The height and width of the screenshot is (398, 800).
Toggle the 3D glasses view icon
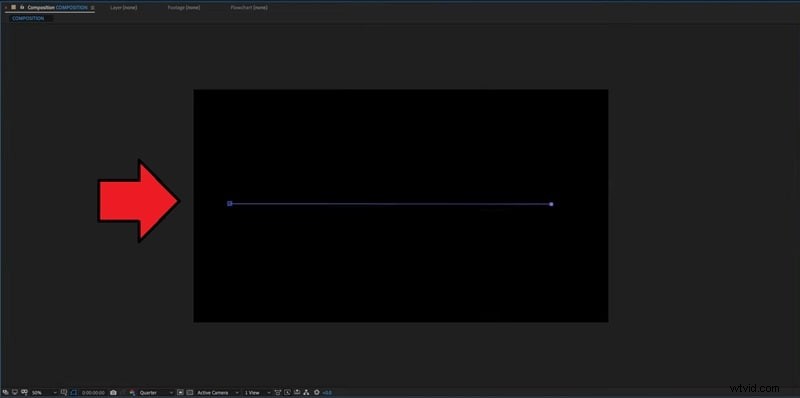24,392
